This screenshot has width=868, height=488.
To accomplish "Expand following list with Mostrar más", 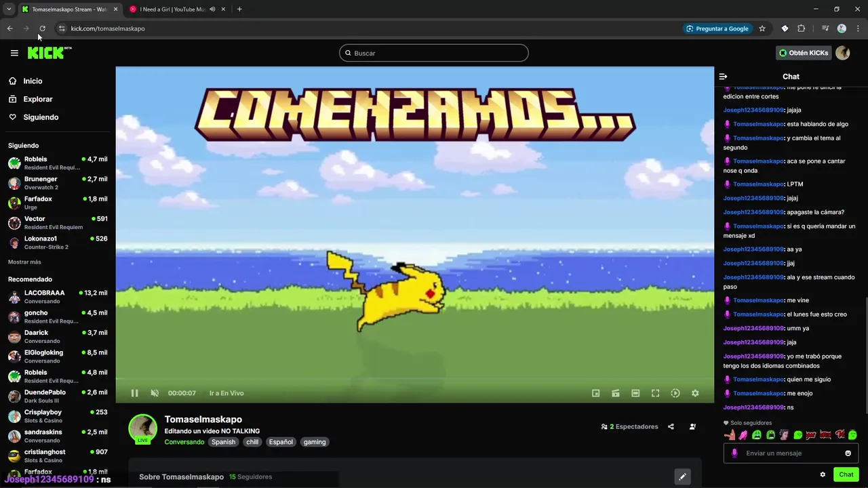I will [x=24, y=262].
